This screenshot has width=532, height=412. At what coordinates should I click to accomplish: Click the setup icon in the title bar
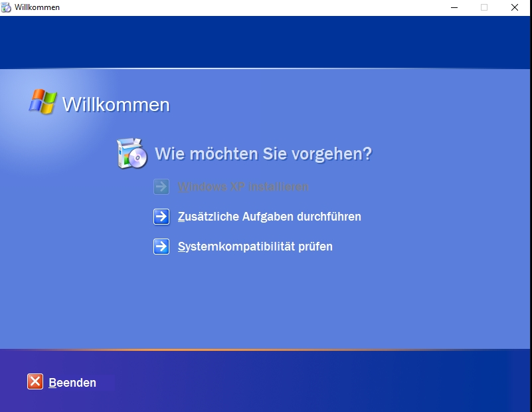(x=6, y=7)
